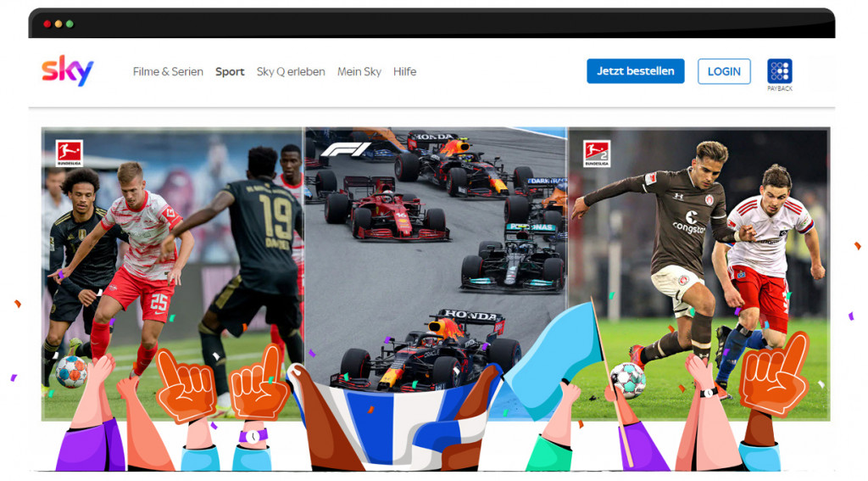This screenshot has height=481, width=868.
Task: Click the Bundesliga logo badge
Action: (x=69, y=153)
